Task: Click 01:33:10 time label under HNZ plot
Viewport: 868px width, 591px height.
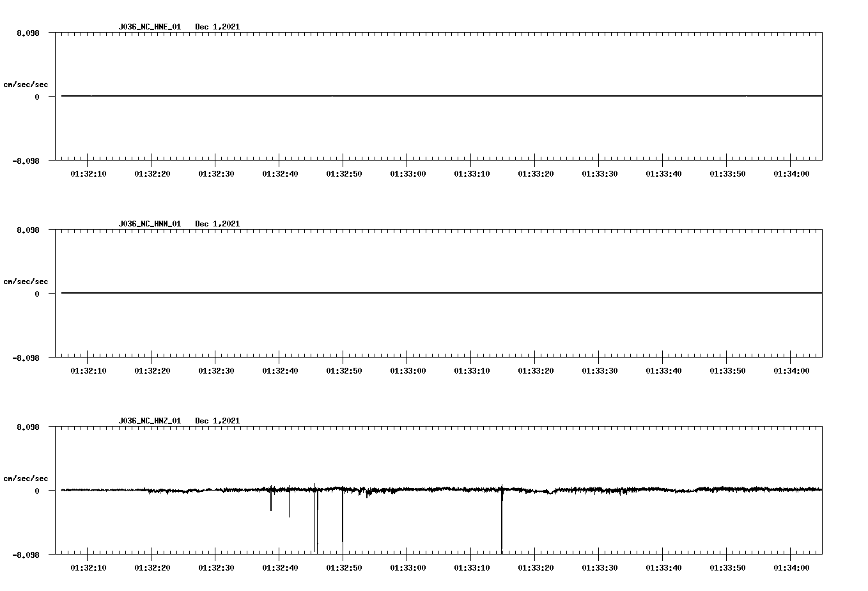Action: tap(472, 568)
